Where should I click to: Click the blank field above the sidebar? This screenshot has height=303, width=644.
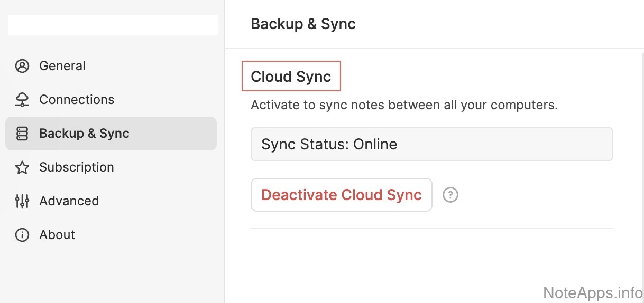(113, 25)
